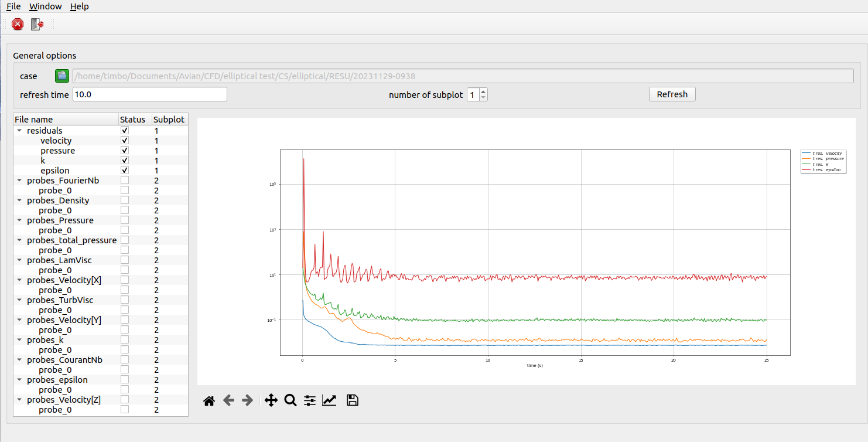Enable the probes_Pressure checkbox
Image resolution: width=868 pixels, height=442 pixels.
click(x=124, y=220)
